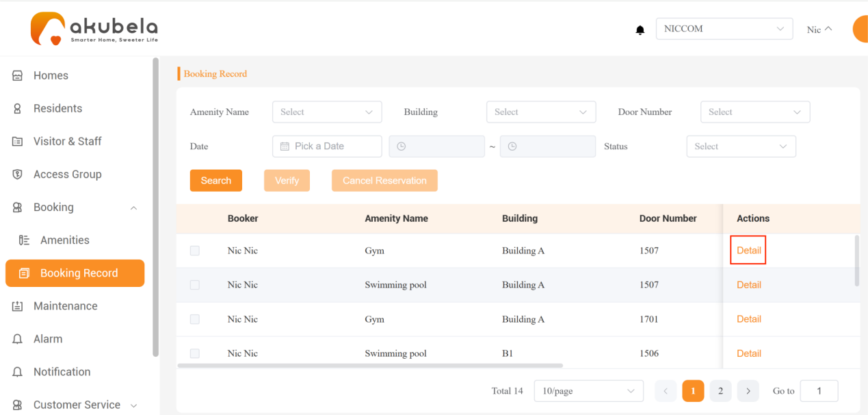Select page 1 in pagination

point(693,391)
